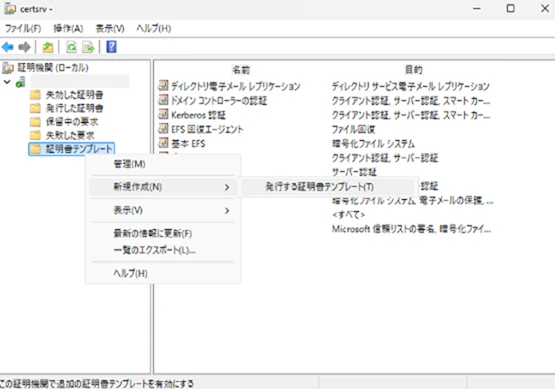Click the ディレクトリ サービス電子メール レプリケーション purpose cell
Image resolution: width=555 pixels, height=389 pixels.
pyautogui.click(x=411, y=86)
